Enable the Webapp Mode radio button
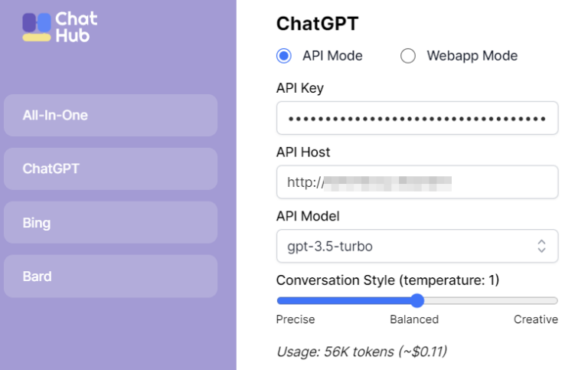The image size is (588, 370). click(x=408, y=56)
